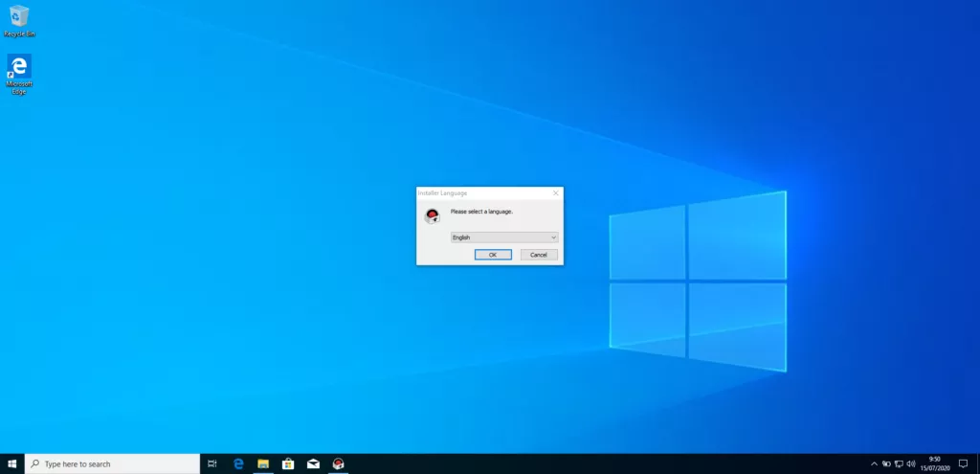Click the installer icon in the taskbar

click(x=338, y=463)
